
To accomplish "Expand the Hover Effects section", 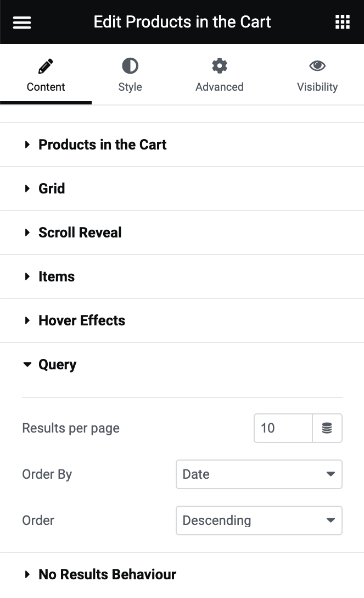I will (81, 320).
